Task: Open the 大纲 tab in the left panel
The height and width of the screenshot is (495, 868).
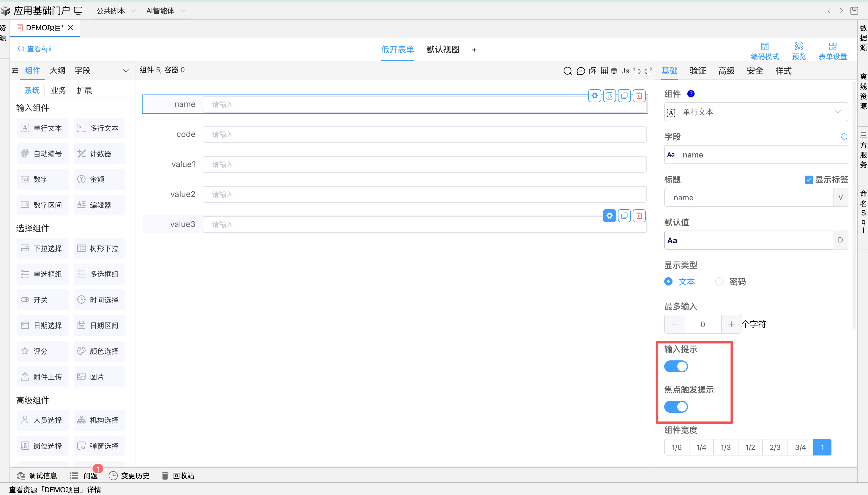Action: pyautogui.click(x=57, y=70)
